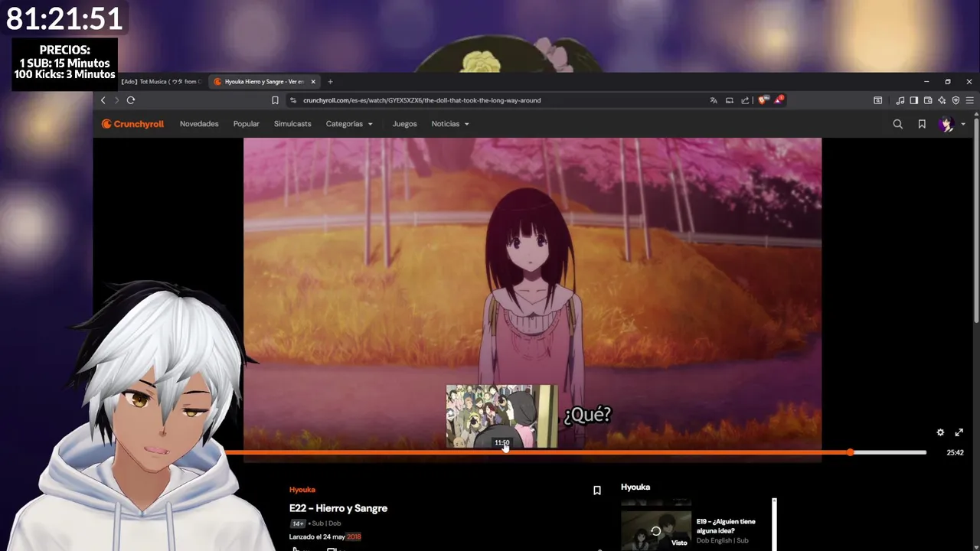Open the browser hamburger menu
The width and height of the screenshot is (980, 551).
pyautogui.click(x=969, y=100)
